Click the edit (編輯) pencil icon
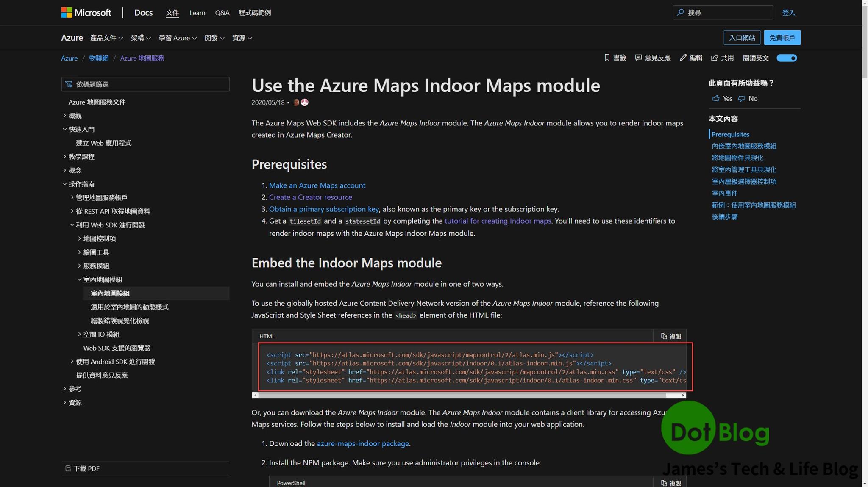Image resolution: width=868 pixels, height=487 pixels. pos(682,58)
